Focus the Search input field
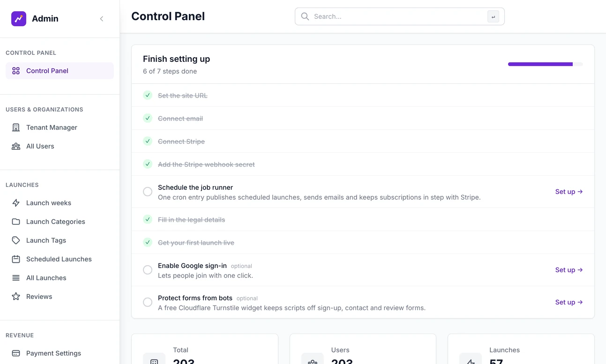This screenshot has width=606, height=364. (x=399, y=16)
